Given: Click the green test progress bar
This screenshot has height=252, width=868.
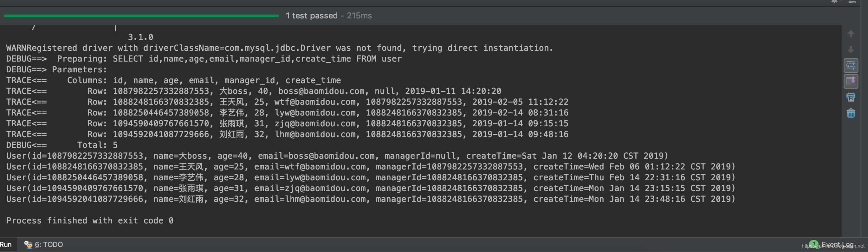Looking at the screenshot, I should point(141,16).
